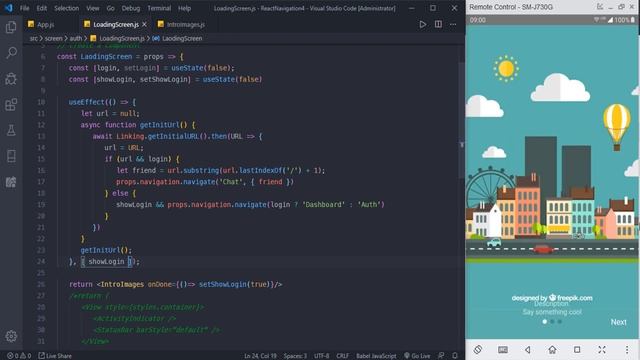Toggle fullscreen in Remote Control toolbar
This screenshot has height=360, width=640.
602,349
